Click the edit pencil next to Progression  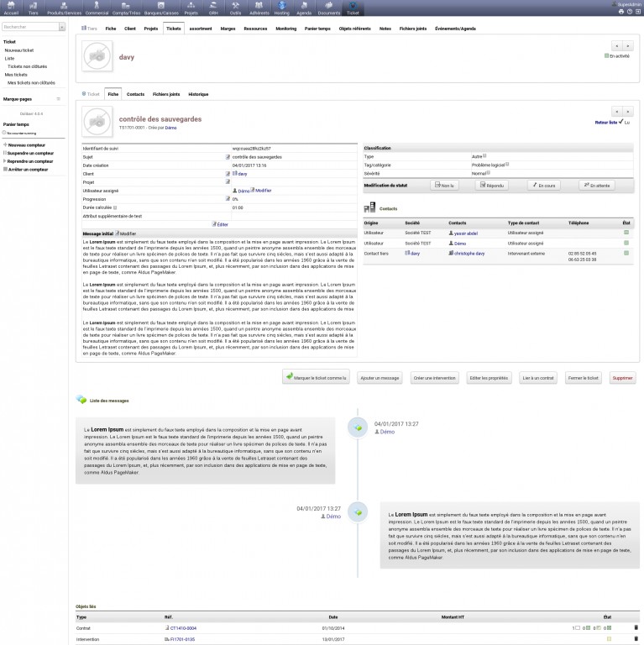pos(228,199)
